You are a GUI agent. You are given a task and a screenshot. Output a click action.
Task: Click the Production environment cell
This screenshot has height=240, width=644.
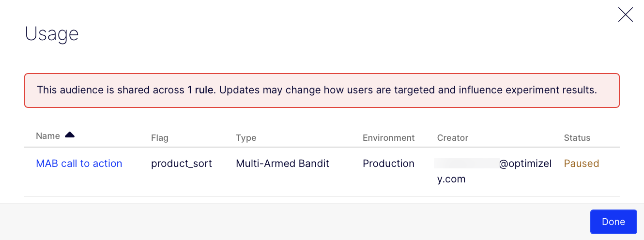(388, 164)
